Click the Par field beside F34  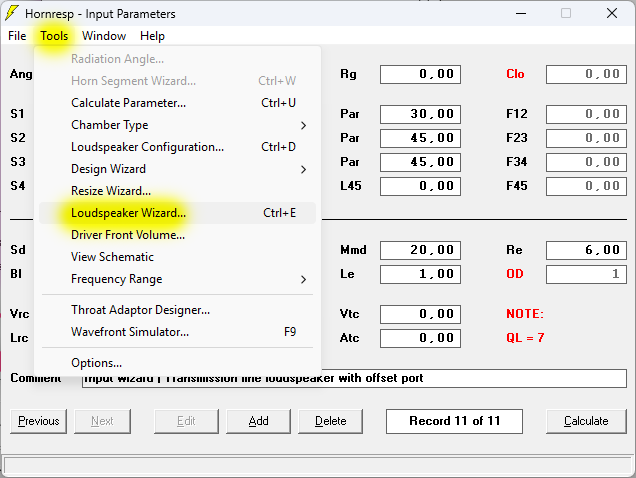[x=420, y=162]
